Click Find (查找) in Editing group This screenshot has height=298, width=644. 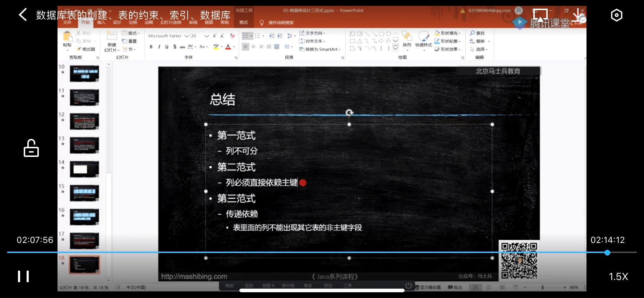click(477, 33)
